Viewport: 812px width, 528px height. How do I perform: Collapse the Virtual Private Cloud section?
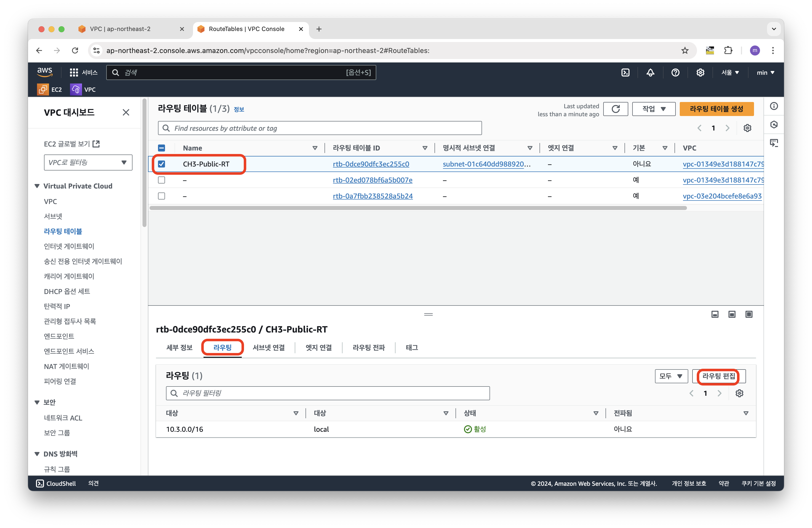[x=37, y=186]
